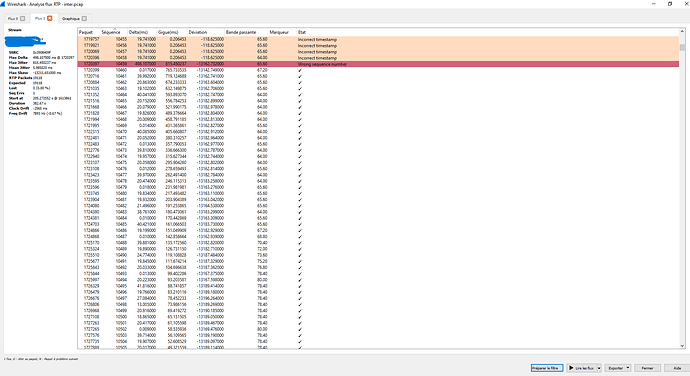Click the vertical scrollbar thumb of packet list
The height and width of the screenshot is (376, 690).
click(x=682, y=47)
